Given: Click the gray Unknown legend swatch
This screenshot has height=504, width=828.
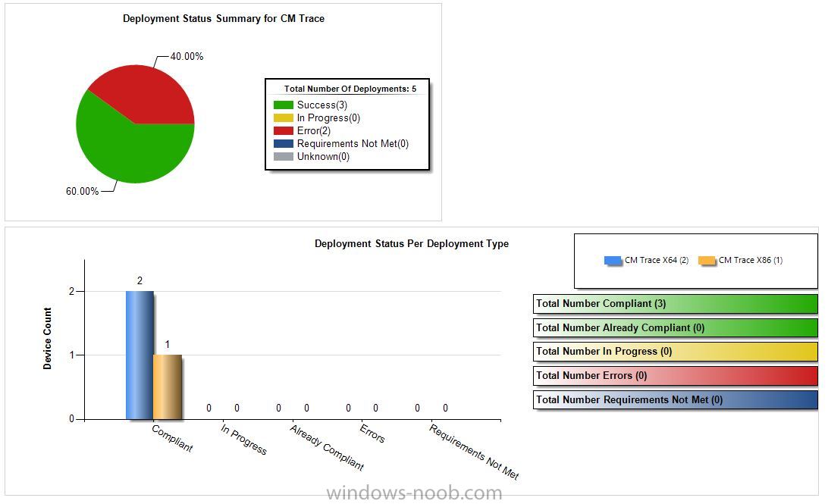Looking at the screenshot, I should pos(283,156).
